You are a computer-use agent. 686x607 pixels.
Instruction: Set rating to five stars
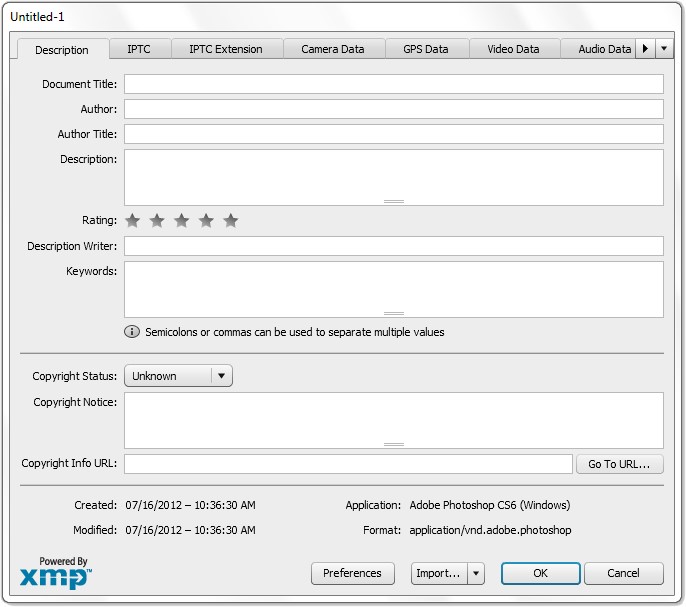[x=231, y=221]
